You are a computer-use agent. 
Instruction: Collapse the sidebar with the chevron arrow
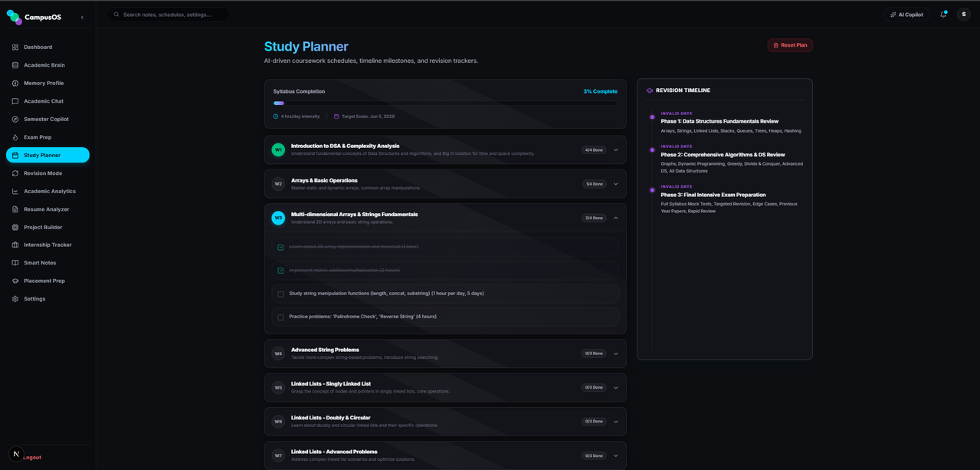point(82,17)
